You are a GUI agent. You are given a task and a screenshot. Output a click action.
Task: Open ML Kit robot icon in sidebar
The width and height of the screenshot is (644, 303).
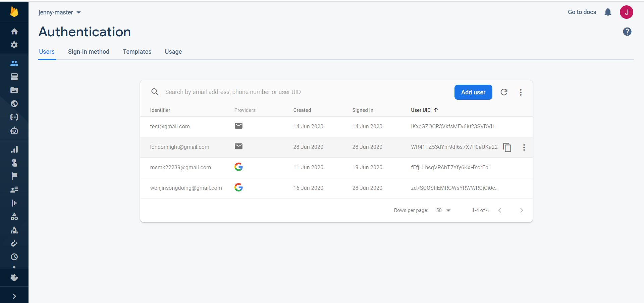pos(14,131)
